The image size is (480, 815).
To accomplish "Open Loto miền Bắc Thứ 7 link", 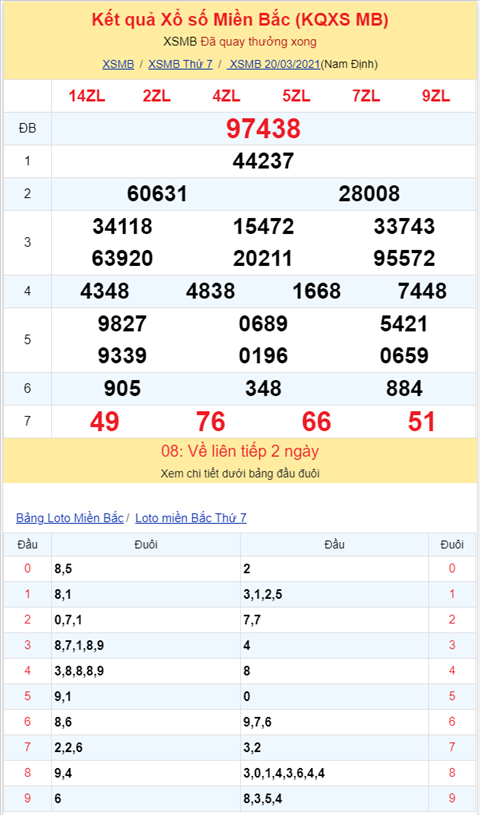I will pos(191,518).
